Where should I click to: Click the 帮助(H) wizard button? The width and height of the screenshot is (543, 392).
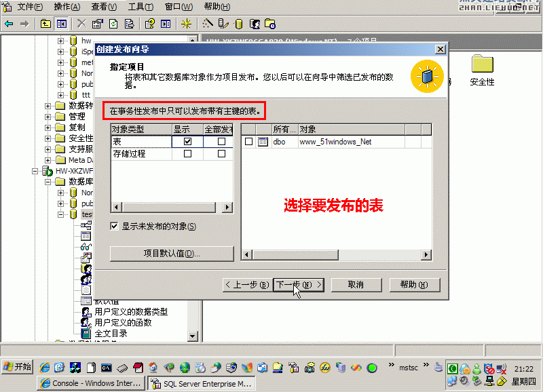point(415,285)
